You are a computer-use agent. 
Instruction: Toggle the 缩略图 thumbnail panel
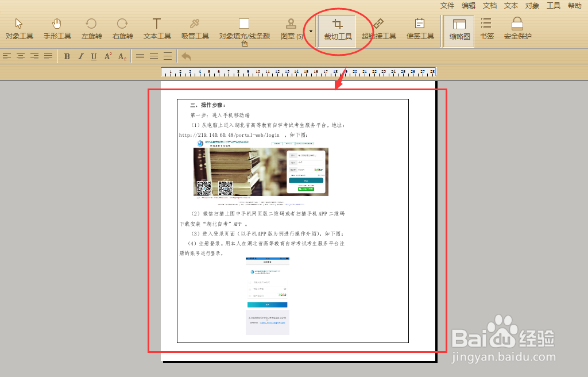[459, 31]
